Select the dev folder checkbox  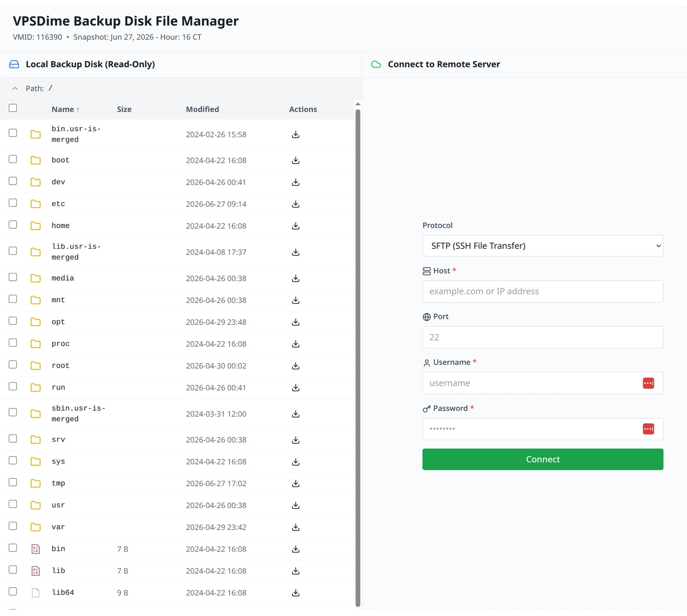click(13, 181)
